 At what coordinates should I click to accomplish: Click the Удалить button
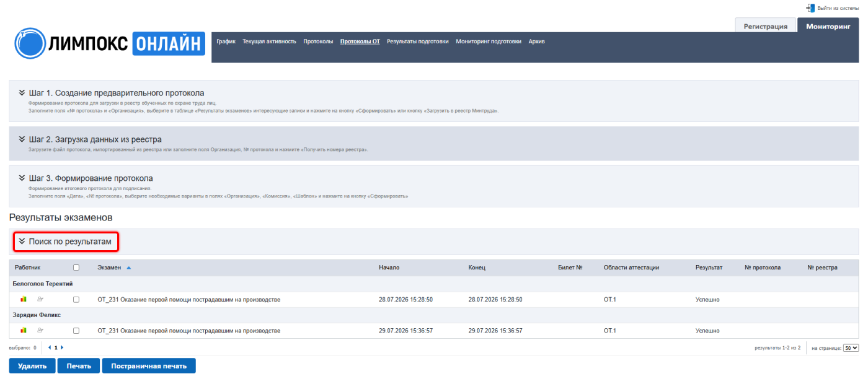pos(32,366)
